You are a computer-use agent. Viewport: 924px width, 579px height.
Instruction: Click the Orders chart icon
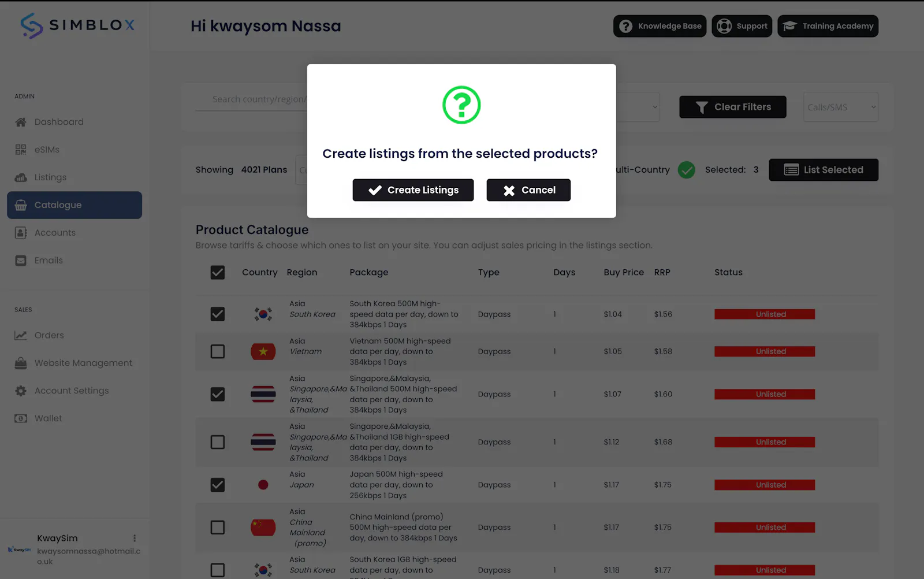(21, 335)
